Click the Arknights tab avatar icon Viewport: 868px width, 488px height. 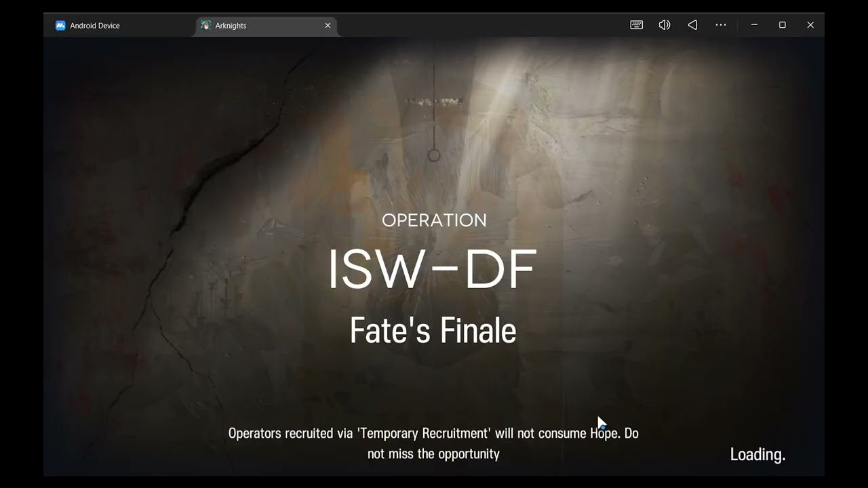(206, 26)
